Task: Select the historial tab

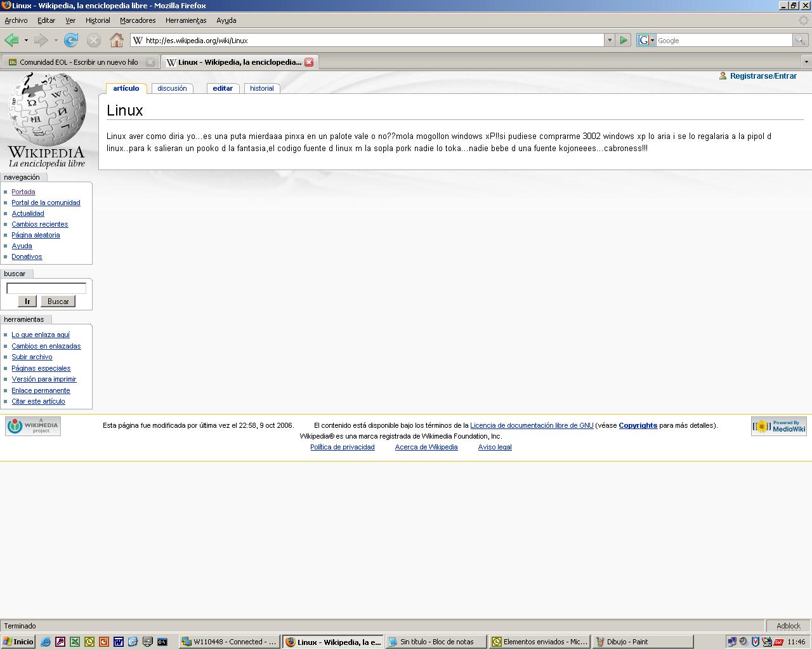Action: click(x=261, y=88)
